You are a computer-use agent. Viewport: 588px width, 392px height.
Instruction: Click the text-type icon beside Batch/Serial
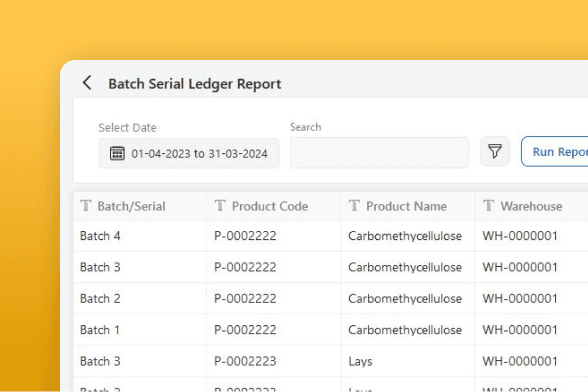click(x=86, y=206)
